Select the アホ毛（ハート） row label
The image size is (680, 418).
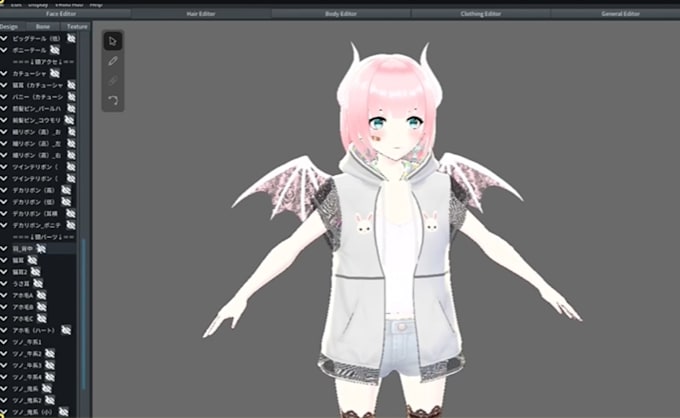(35, 330)
